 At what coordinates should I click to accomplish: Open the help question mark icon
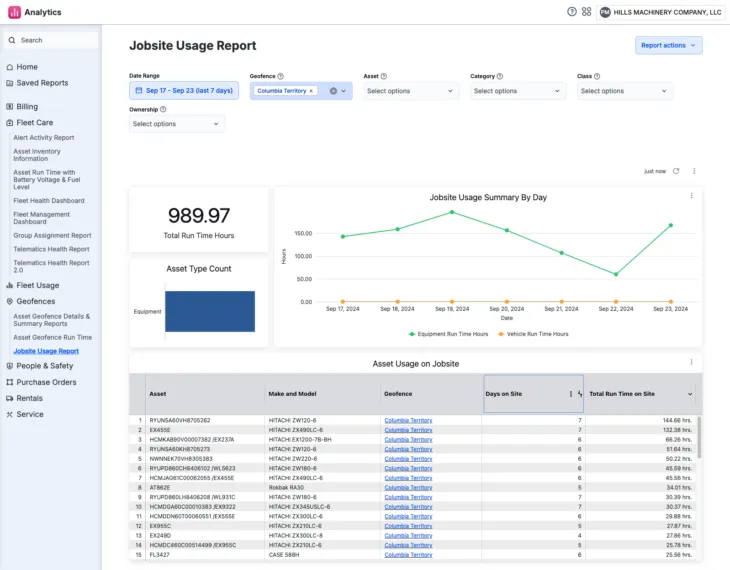tap(572, 12)
